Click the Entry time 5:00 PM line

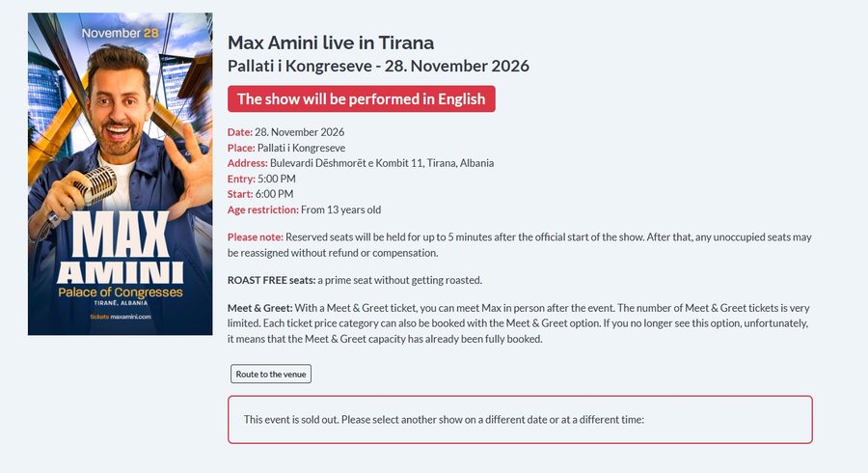pyautogui.click(x=261, y=179)
